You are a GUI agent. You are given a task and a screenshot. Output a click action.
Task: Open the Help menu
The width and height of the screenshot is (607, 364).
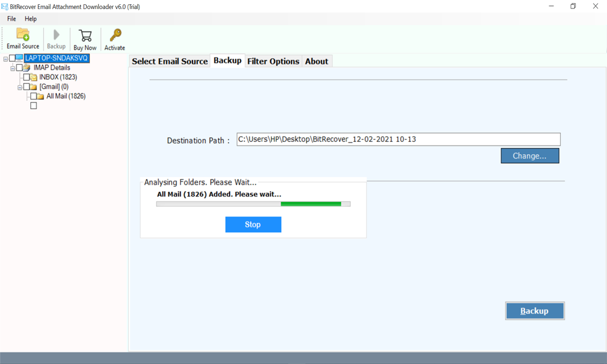[x=30, y=19]
